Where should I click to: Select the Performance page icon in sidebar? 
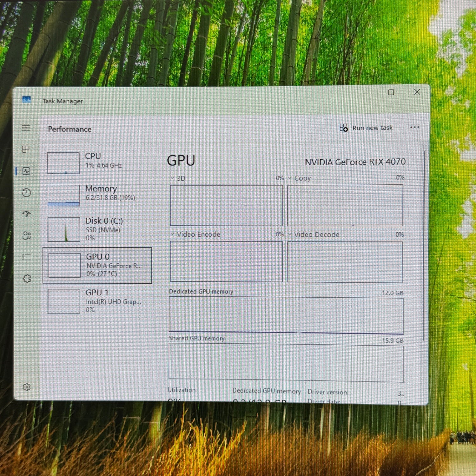click(26, 171)
